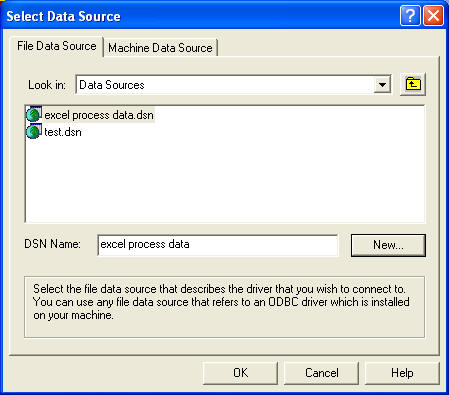Dismiss the dialog with Cancel
449x395 pixels.
pos(322,373)
